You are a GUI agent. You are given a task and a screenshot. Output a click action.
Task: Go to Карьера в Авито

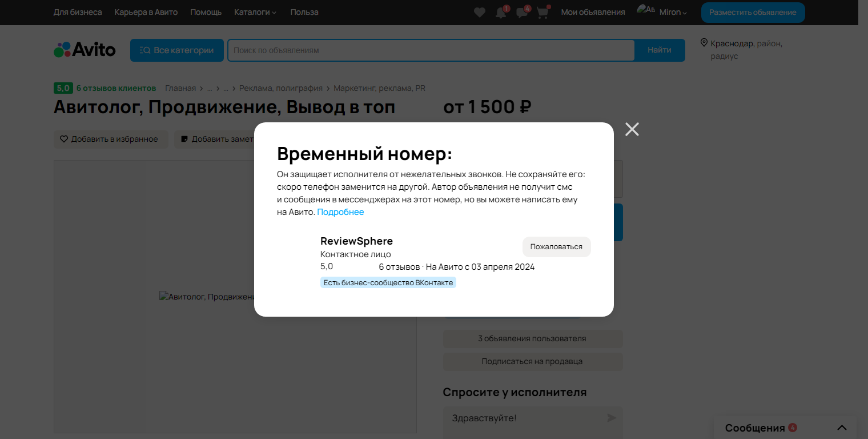pyautogui.click(x=146, y=12)
